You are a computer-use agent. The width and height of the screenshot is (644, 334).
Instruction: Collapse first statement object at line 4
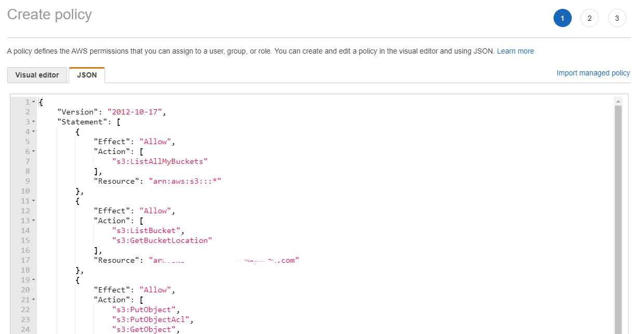[34, 132]
